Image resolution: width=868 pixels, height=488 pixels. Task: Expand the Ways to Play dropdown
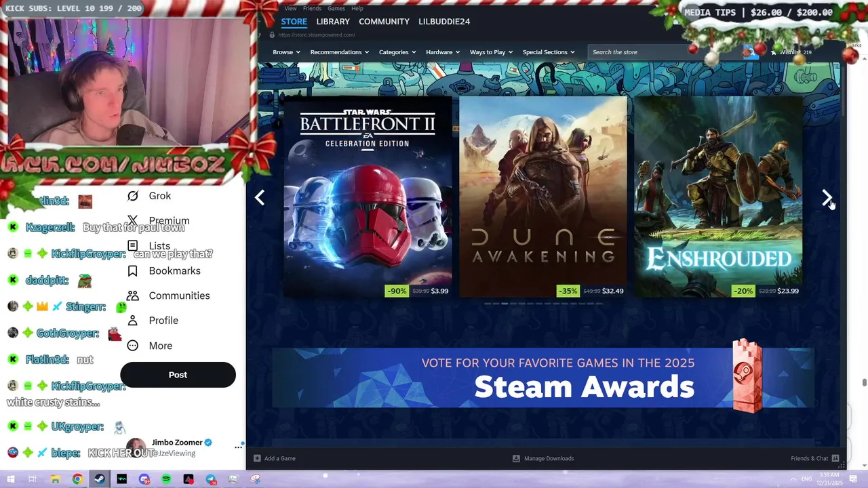coord(491,52)
